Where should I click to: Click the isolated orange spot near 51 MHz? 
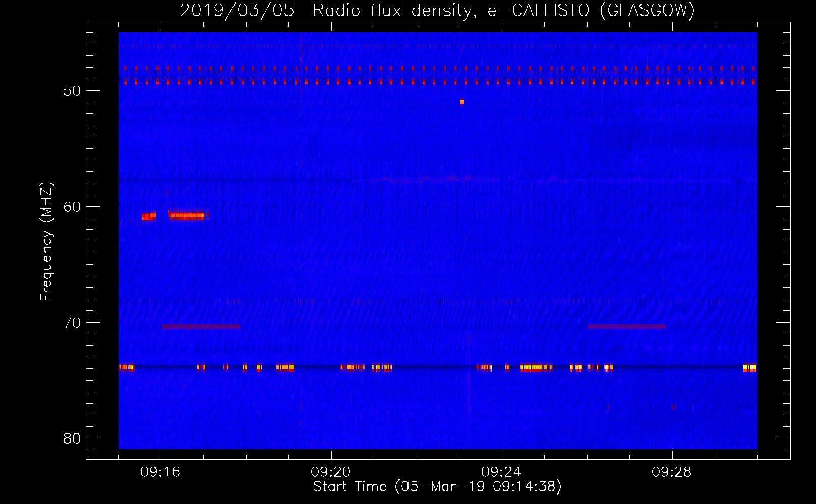point(461,102)
